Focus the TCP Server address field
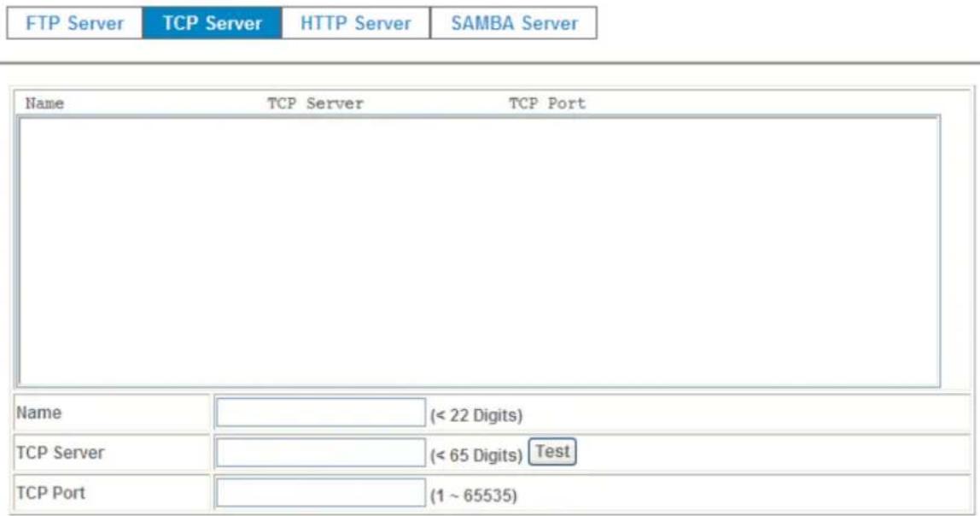Viewport: 980px width, 516px height. click(x=321, y=453)
